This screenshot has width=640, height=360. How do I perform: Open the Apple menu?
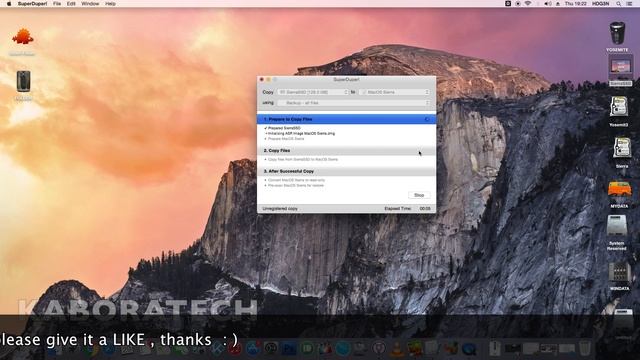(9, 4)
